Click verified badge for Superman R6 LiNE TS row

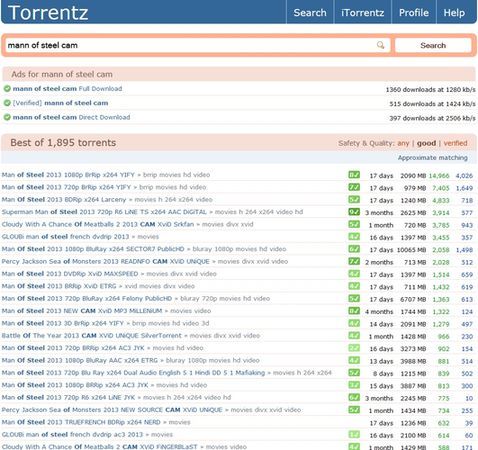(354, 212)
